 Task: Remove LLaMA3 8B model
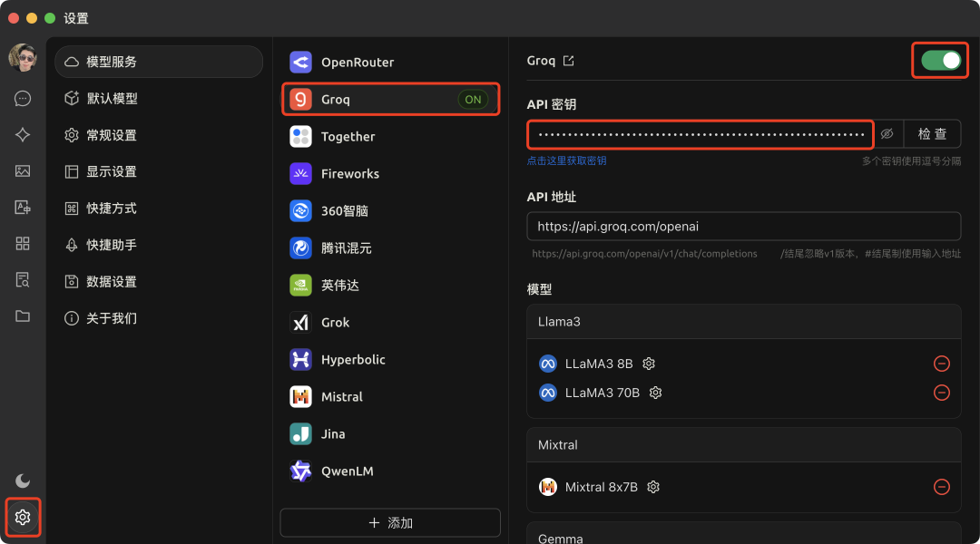pyautogui.click(x=941, y=364)
